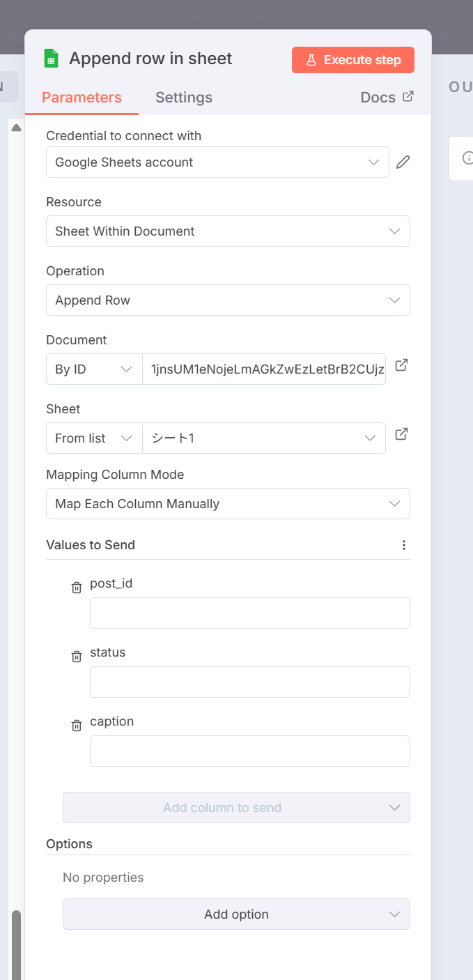Image resolution: width=473 pixels, height=980 pixels.
Task: Open the Docs link
Action: (387, 98)
